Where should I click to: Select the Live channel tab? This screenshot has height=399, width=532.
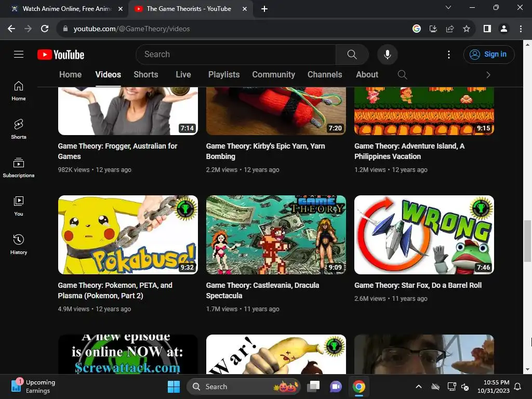[183, 75]
